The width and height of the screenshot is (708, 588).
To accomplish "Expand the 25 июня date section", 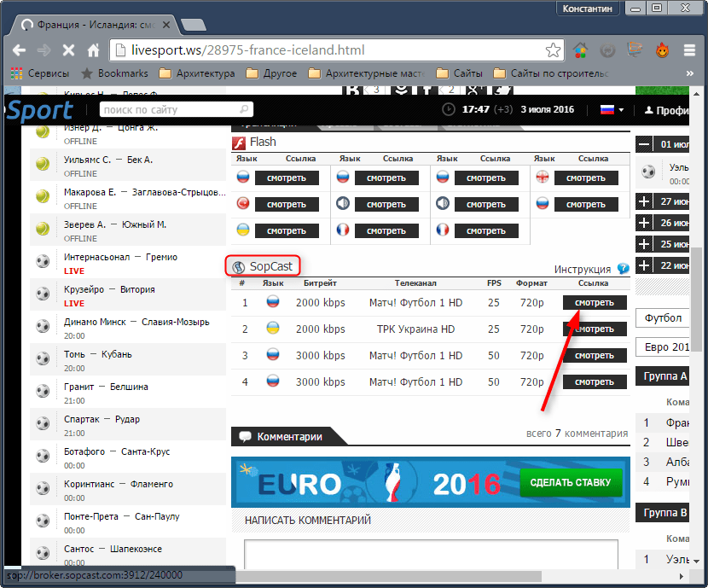I will [644, 244].
